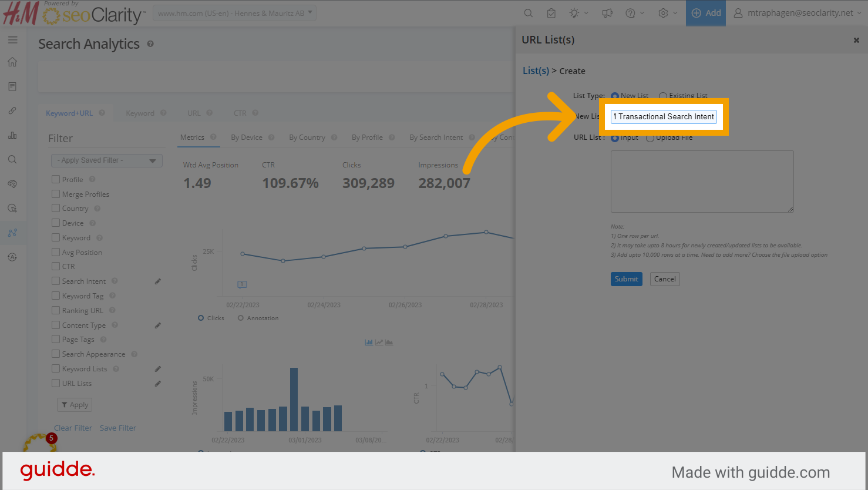Click the Add button in top bar
The image size is (868, 490).
pos(706,13)
